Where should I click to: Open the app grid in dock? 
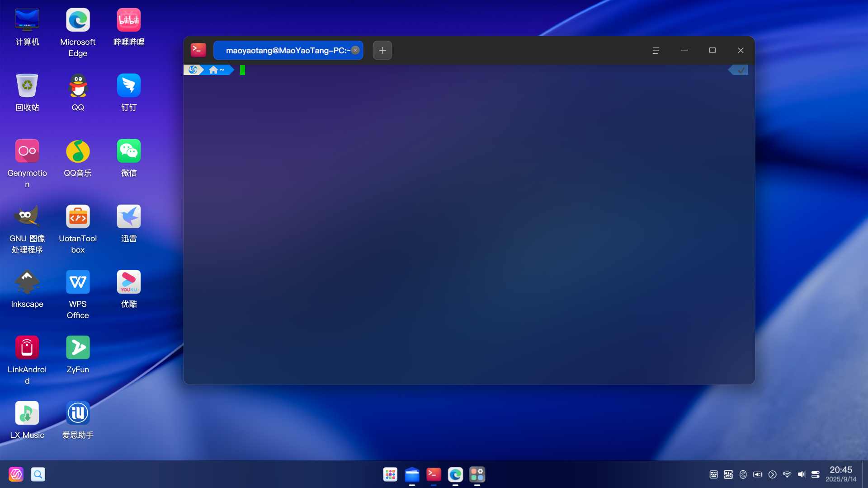click(x=390, y=474)
